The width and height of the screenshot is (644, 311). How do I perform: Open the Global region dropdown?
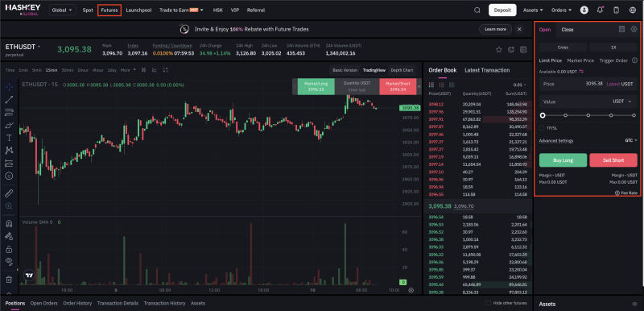62,10
